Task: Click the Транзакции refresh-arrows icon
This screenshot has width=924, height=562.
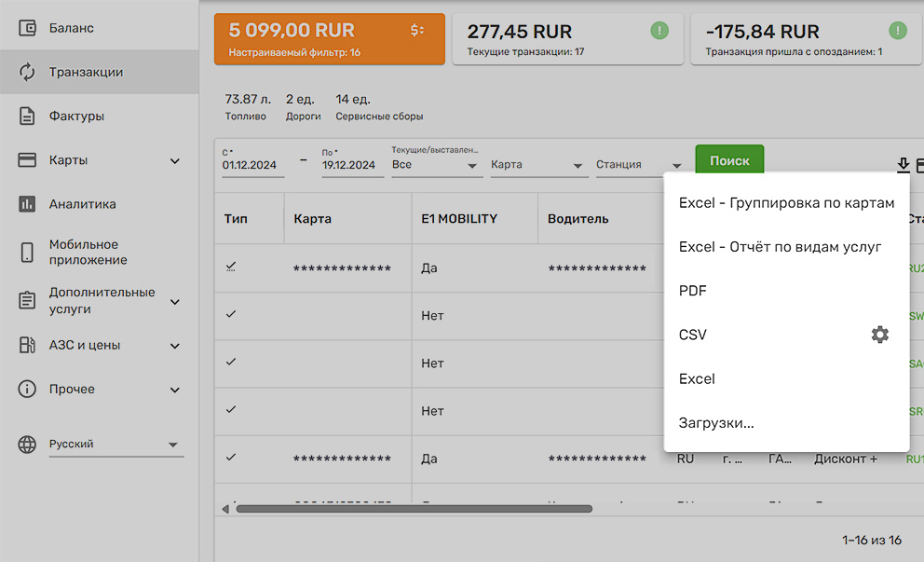Action: click(x=27, y=72)
